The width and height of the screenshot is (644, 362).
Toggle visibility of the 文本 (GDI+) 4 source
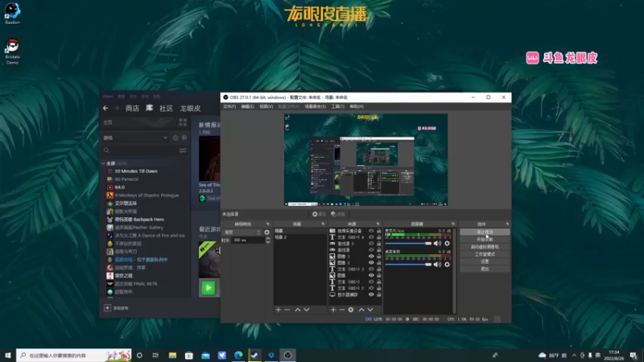(x=371, y=237)
